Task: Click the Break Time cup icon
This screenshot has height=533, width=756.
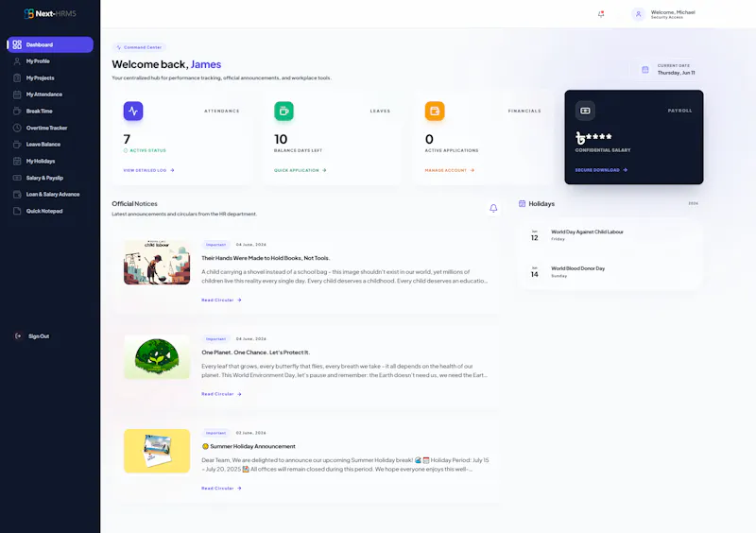Action: tap(17, 111)
